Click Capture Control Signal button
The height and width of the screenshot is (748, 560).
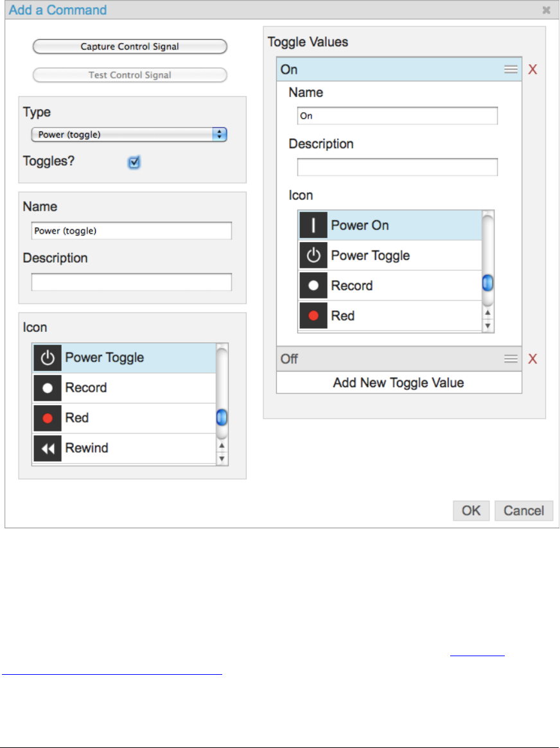tap(130, 46)
